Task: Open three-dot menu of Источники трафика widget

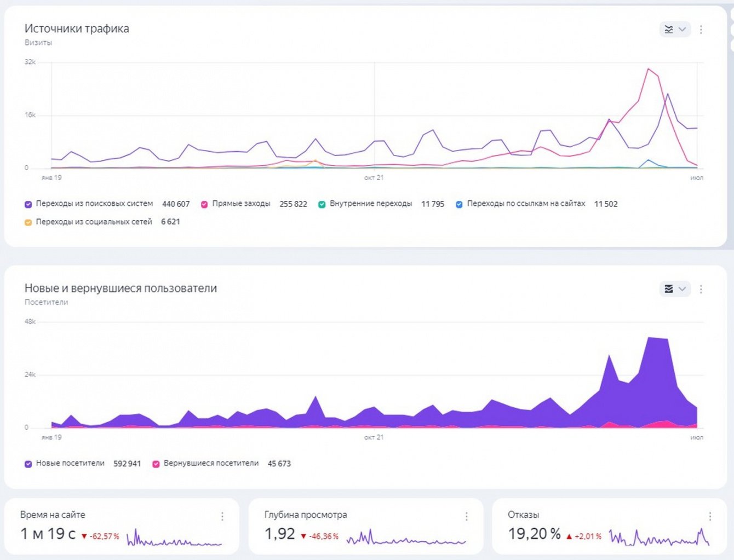Action: point(701,30)
